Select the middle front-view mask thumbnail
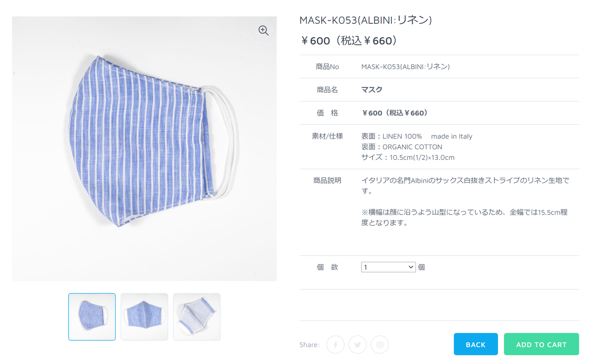This screenshot has height=364, width=596. point(144,316)
